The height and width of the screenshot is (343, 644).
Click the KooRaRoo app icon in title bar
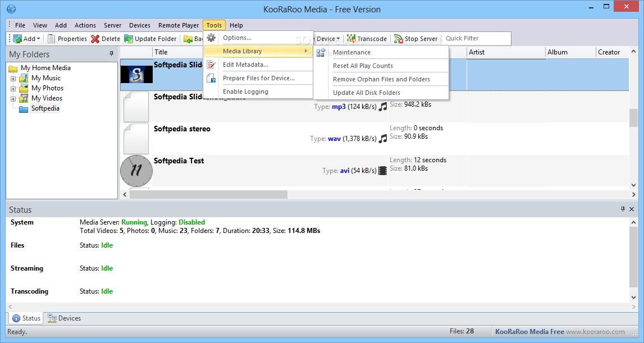pyautogui.click(x=11, y=8)
